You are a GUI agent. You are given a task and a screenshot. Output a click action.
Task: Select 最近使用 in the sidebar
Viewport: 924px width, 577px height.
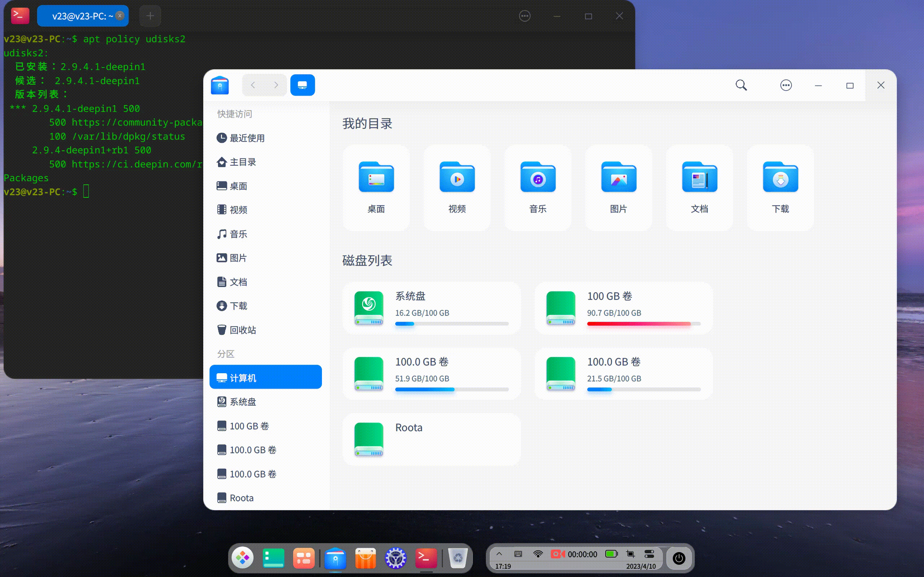point(265,138)
